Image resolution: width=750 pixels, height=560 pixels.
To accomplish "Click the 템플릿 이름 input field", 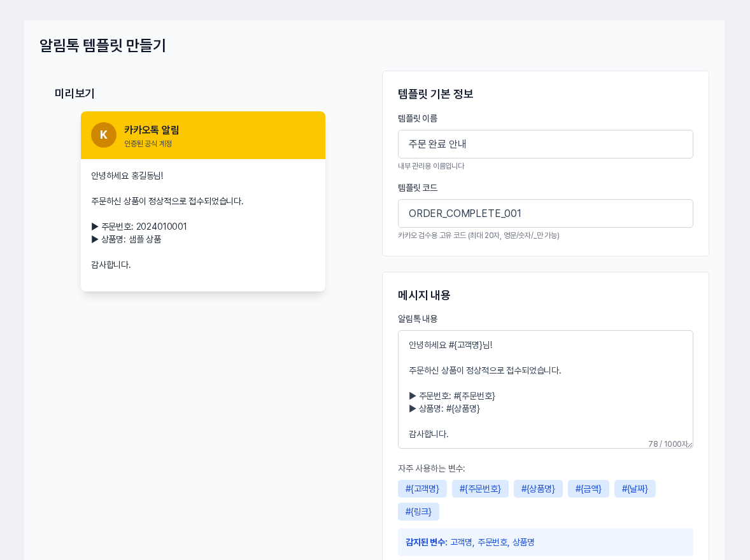I will tap(545, 144).
